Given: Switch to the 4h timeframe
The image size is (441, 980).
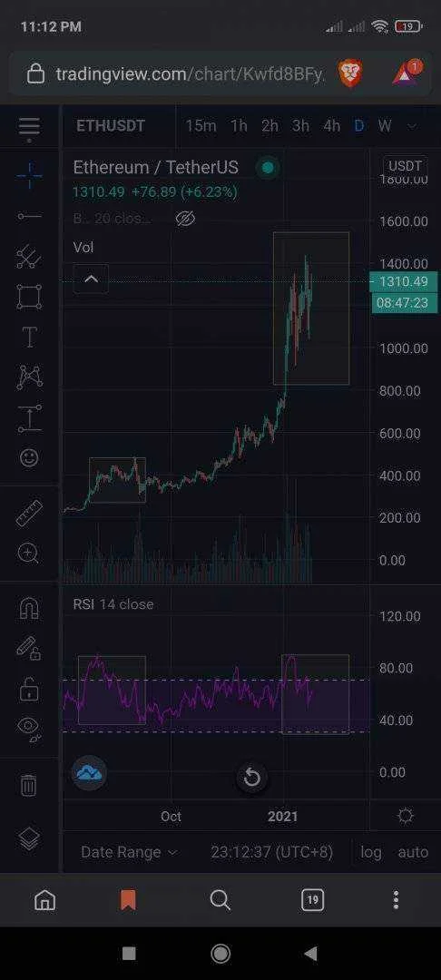Looking at the screenshot, I should click(332, 125).
